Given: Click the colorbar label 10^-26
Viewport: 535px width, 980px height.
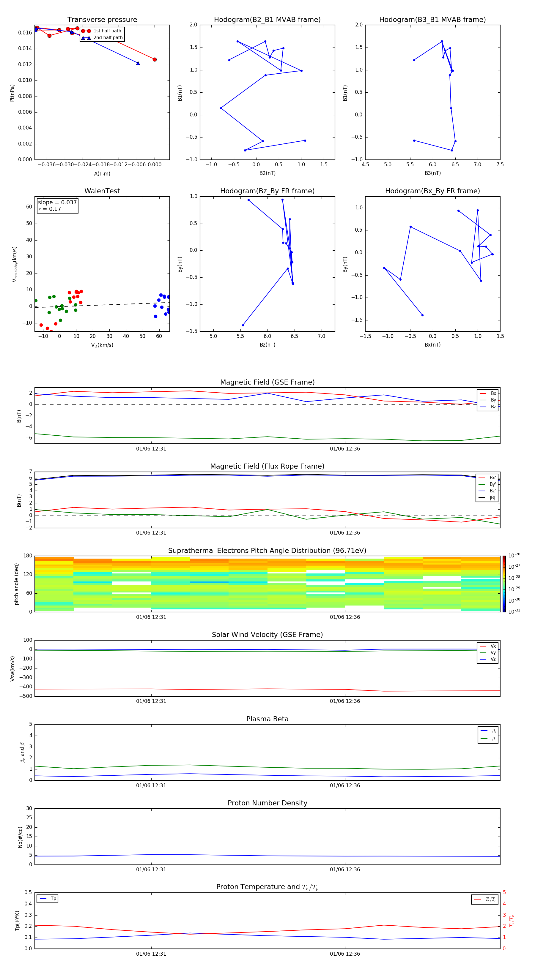Looking at the screenshot, I should (x=514, y=555).
